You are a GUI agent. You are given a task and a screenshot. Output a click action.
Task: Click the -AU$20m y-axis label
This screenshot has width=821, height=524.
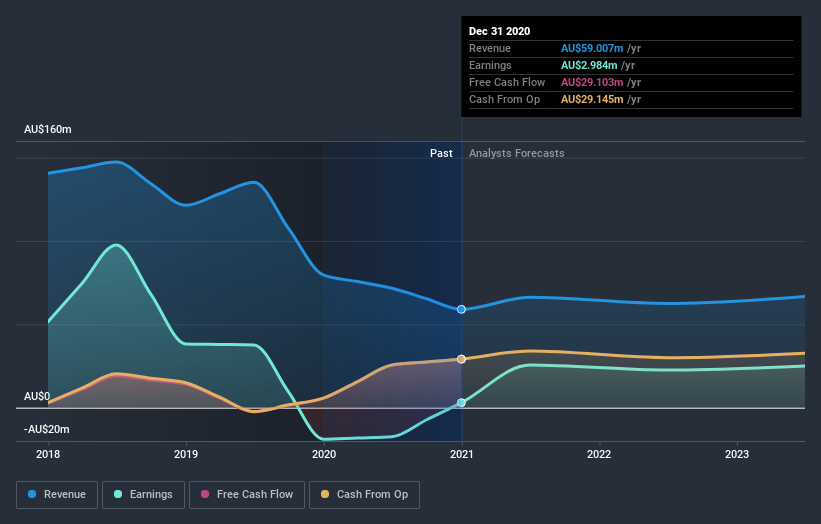(x=47, y=429)
